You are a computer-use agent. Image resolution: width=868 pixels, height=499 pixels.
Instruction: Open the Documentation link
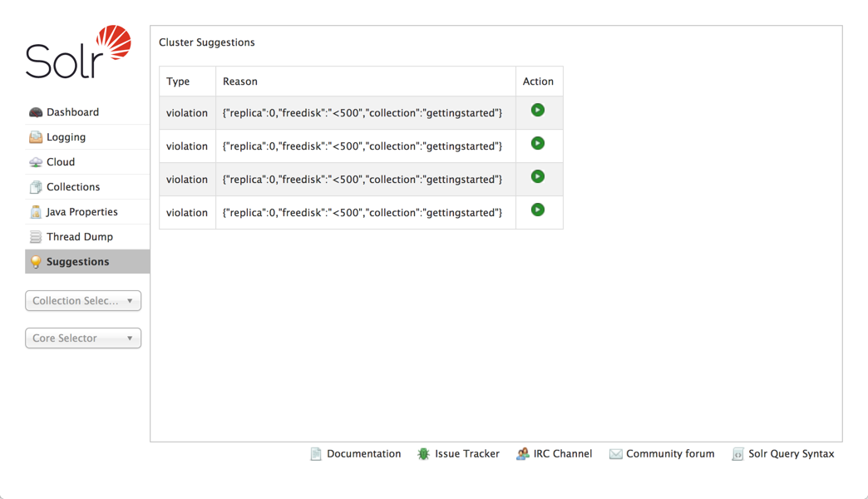pyautogui.click(x=363, y=454)
